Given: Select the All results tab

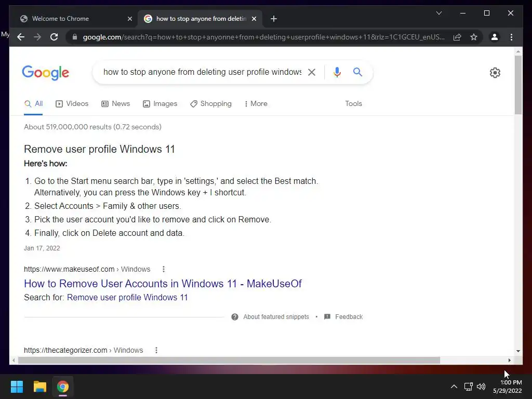Looking at the screenshot, I should tap(33, 104).
